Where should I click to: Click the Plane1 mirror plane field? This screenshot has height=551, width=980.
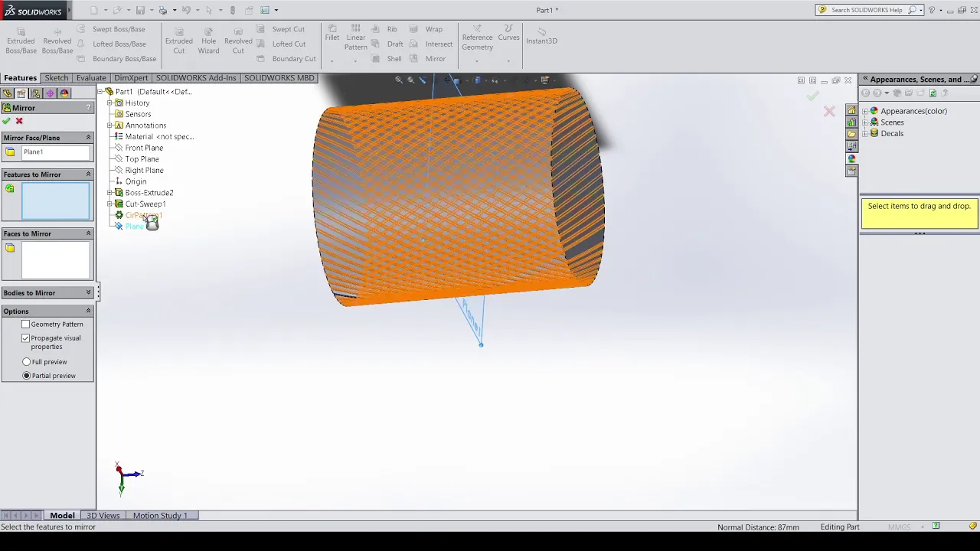(55, 152)
